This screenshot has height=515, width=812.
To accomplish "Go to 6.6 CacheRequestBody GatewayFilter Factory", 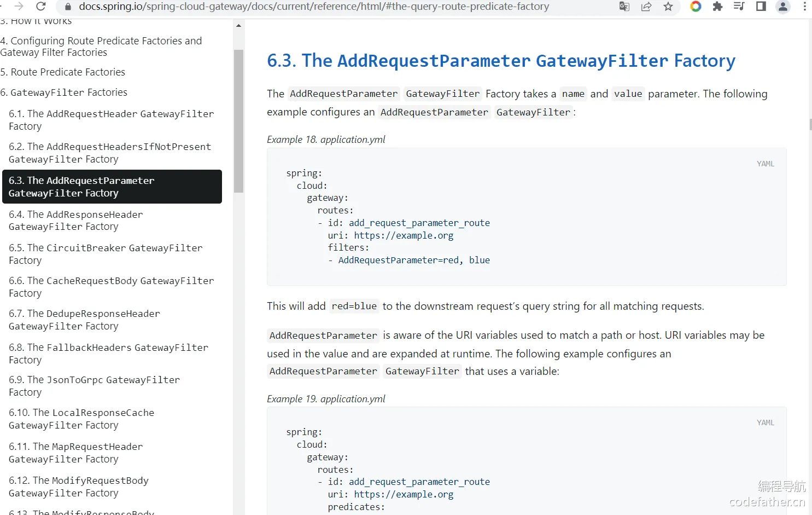I will (111, 287).
